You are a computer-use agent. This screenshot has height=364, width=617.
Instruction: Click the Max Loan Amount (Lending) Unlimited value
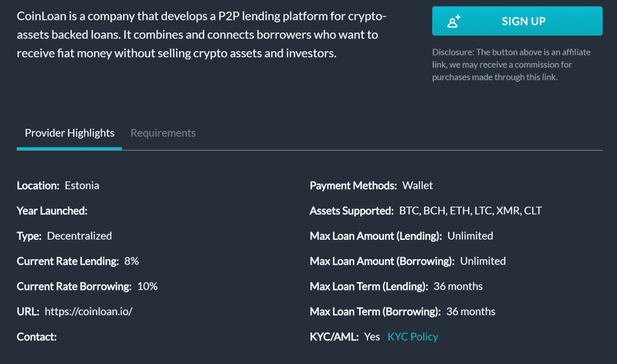click(470, 236)
